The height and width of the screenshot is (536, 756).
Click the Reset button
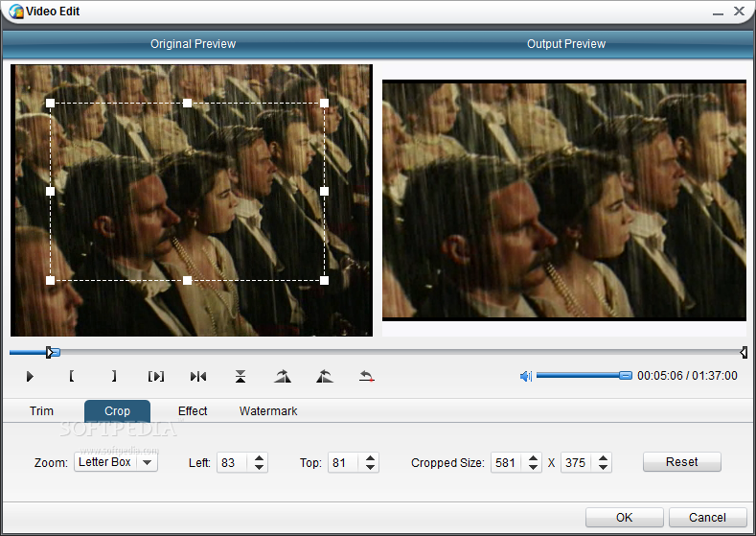pyautogui.click(x=682, y=462)
